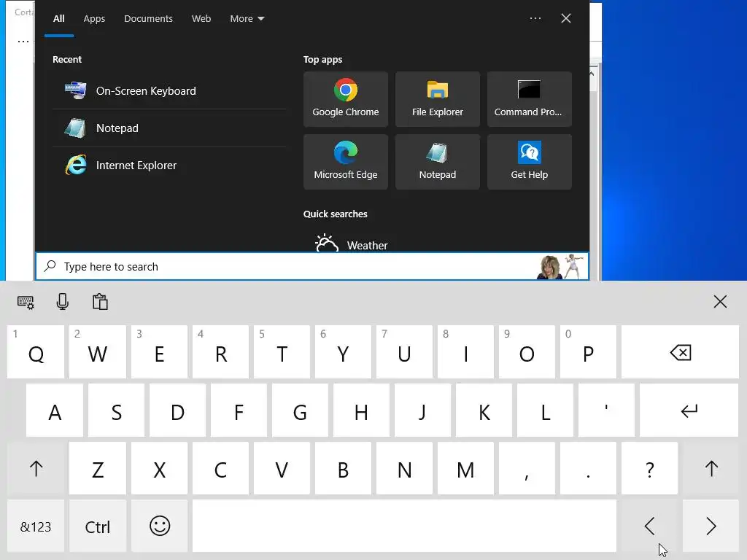Tap the P key
747x560 pixels.
[x=588, y=352]
